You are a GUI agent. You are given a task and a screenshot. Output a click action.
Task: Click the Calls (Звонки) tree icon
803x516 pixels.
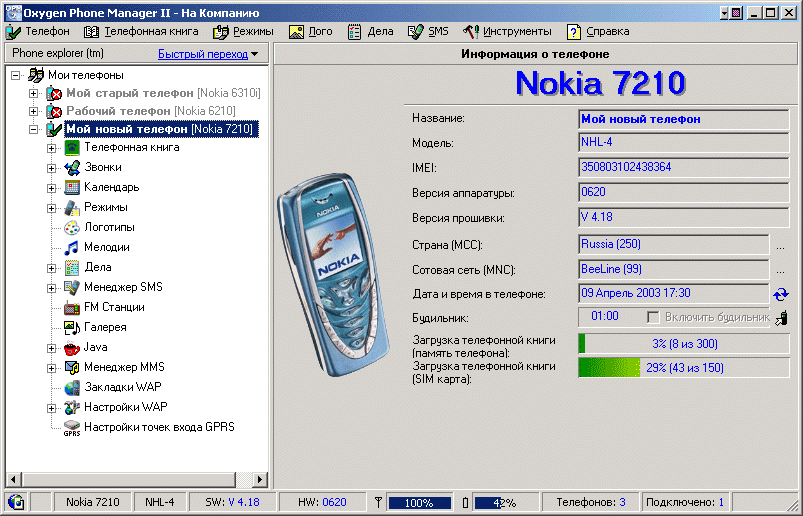pos(72,167)
